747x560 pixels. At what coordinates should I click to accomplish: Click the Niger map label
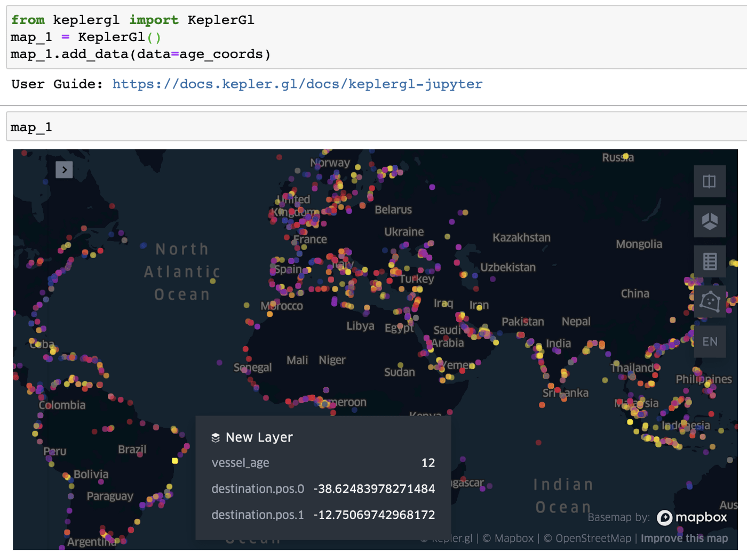(332, 360)
